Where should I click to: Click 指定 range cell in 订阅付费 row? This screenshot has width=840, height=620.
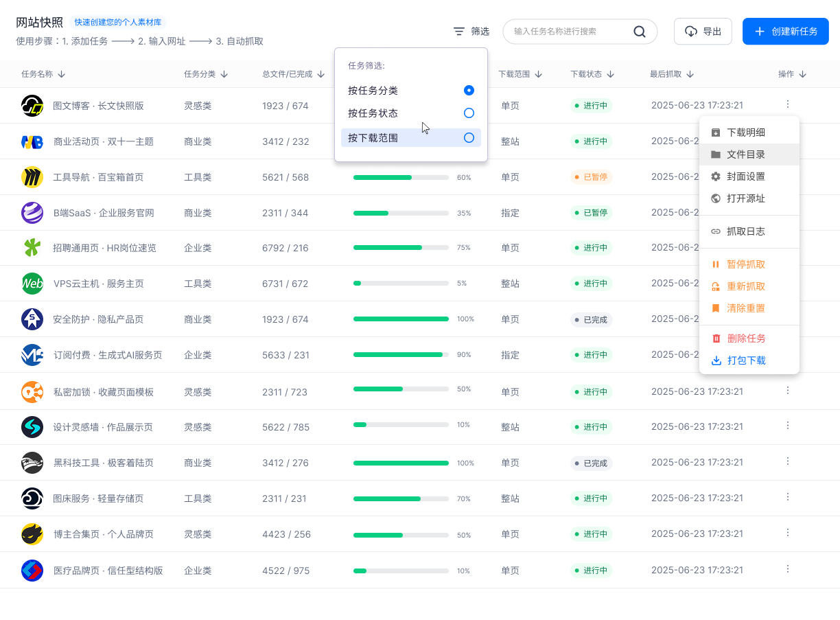click(x=510, y=355)
